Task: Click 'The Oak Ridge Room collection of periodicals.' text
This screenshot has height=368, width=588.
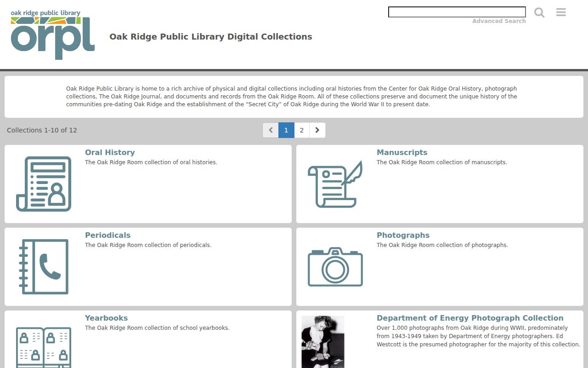Action: (148, 245)
